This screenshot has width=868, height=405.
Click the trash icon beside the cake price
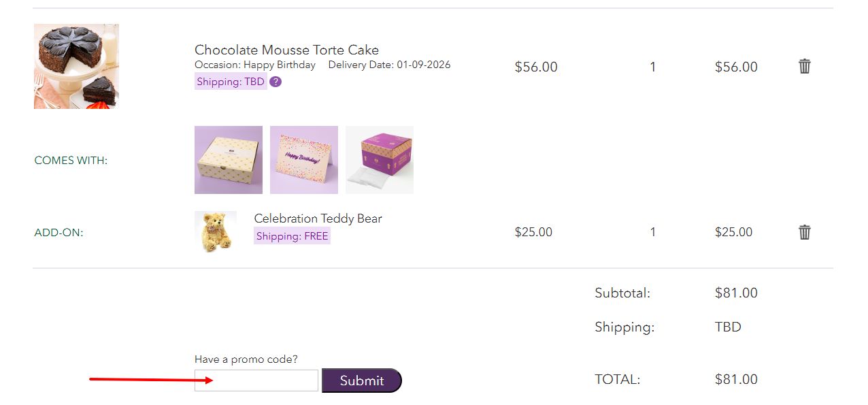click(804, 66)
